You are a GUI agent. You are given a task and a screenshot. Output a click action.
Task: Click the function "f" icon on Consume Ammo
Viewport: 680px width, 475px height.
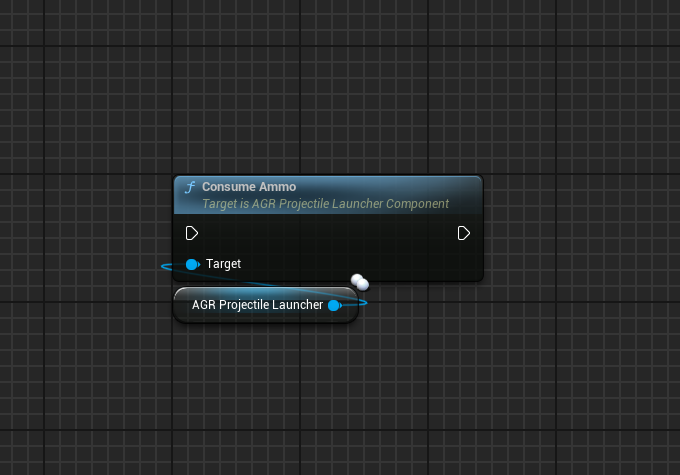pyautogui.click(x=189, y=188)
